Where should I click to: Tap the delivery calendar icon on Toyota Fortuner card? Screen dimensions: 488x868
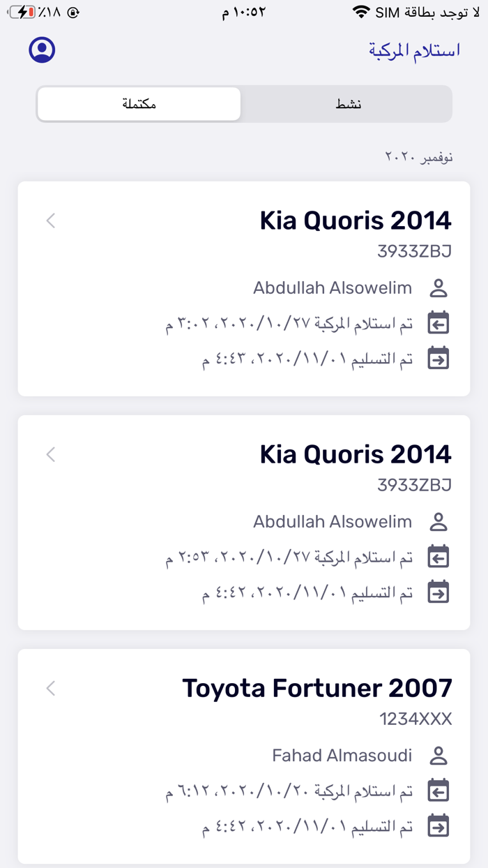(439, 825)
